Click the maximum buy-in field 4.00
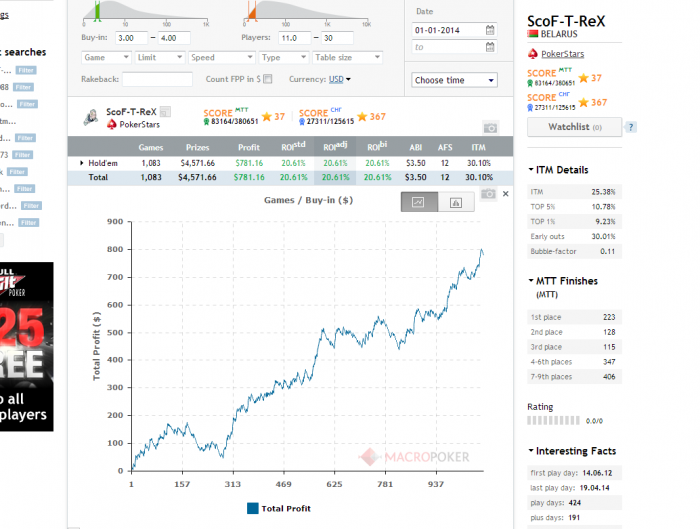This screenshot has width=700, height=529. click(174, 38)
